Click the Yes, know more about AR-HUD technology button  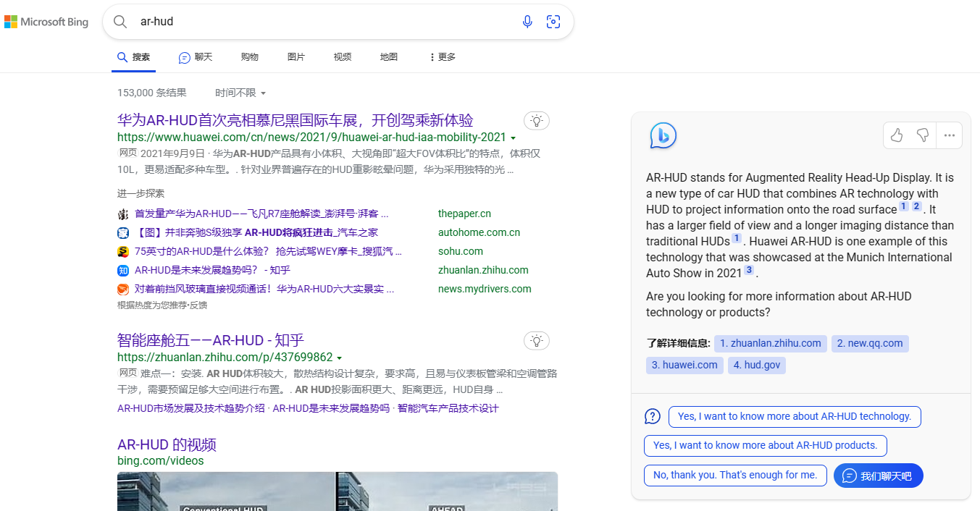pos(794,417)
